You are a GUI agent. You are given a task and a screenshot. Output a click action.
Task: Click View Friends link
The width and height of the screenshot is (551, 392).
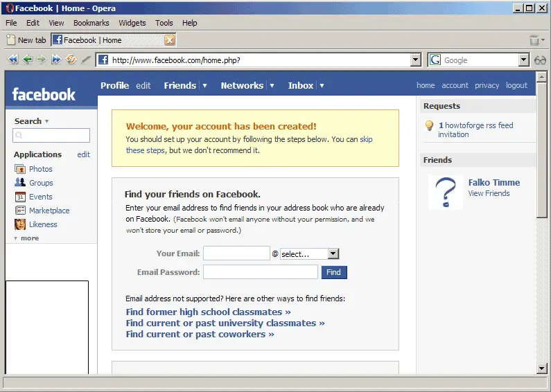[x=489, y=193]
